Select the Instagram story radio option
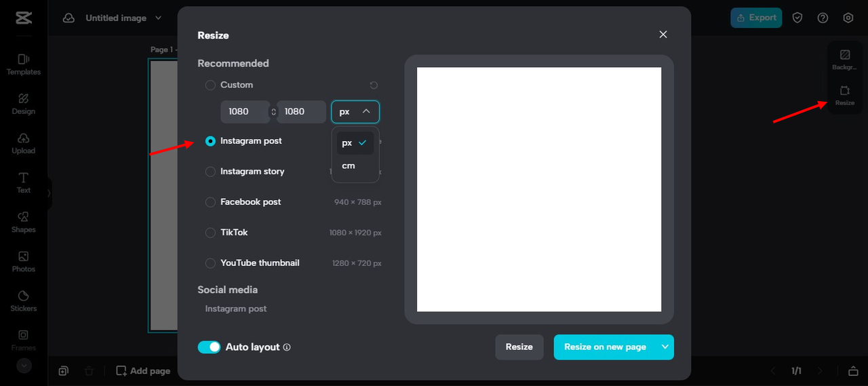 [210, 172]
